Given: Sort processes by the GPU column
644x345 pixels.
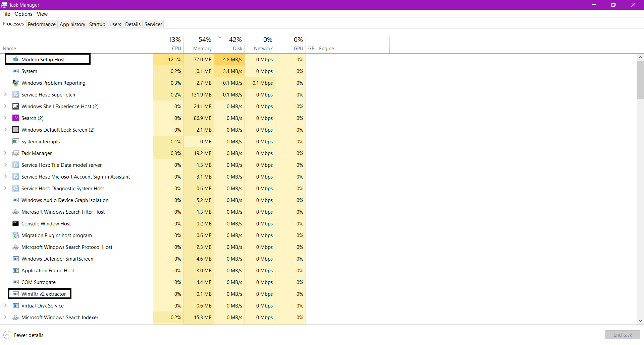Looking at the screenshot, I should click(x=290, y=44).
